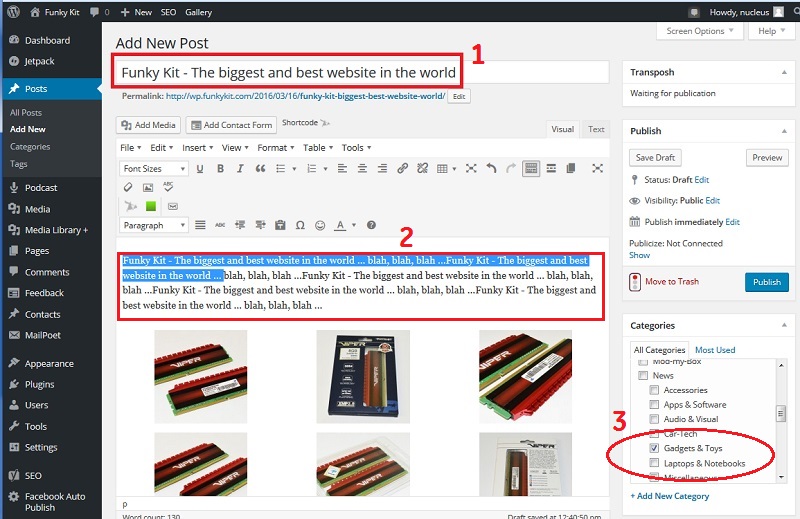The image size is (800, 519).
Task: Justify text alignment
Action: click(200, 225)
